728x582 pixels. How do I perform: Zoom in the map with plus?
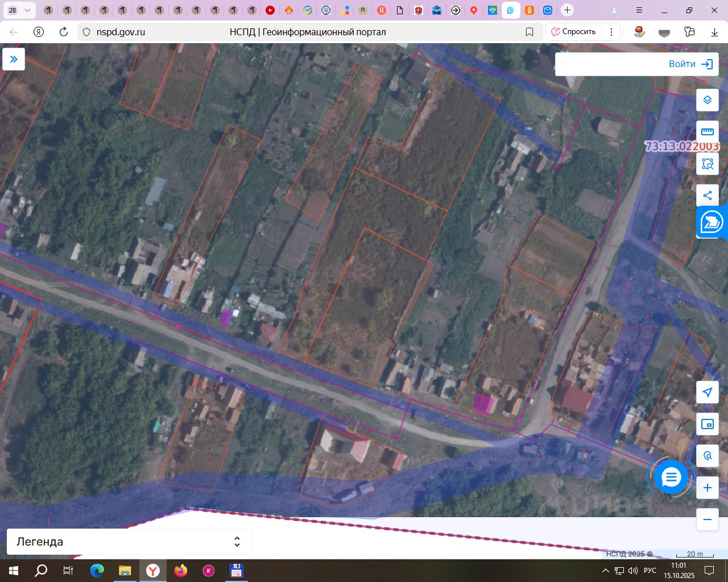point(708,488)
